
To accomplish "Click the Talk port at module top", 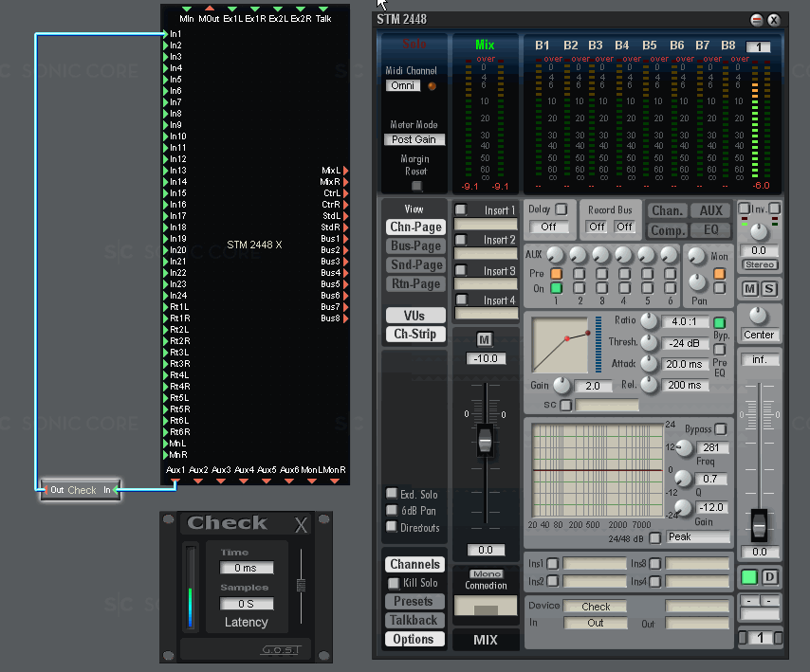I will click(x=323, y=9).
